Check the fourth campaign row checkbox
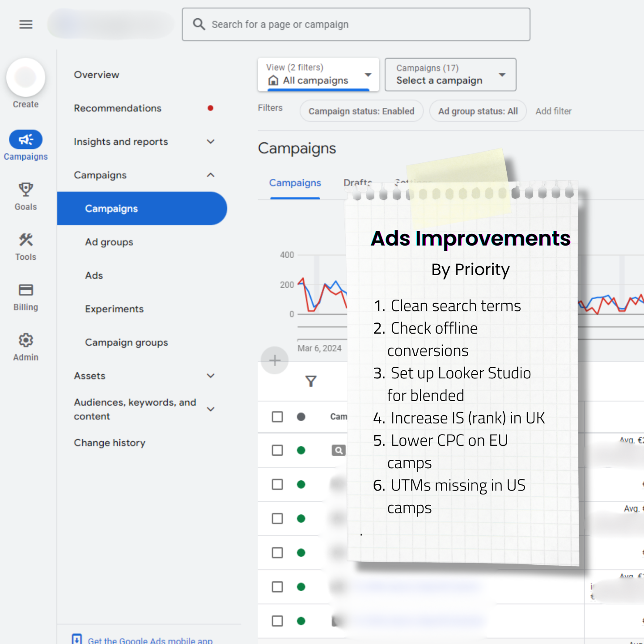Image resolution: width=644 pixels, height=644 pixels. point(277,553)
